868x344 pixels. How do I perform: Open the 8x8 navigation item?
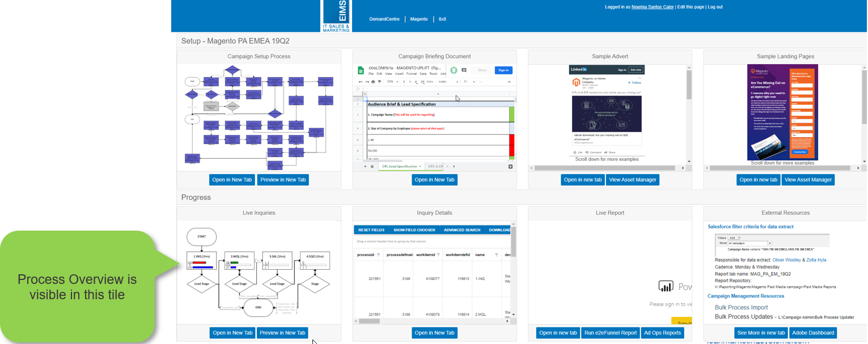point(442,19)
